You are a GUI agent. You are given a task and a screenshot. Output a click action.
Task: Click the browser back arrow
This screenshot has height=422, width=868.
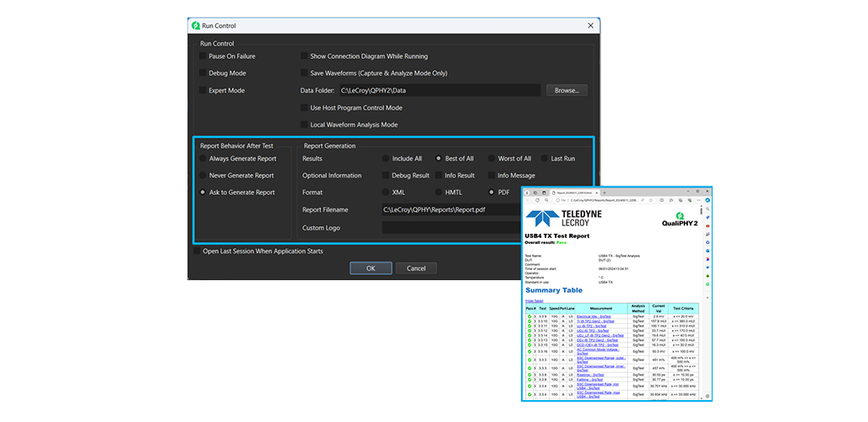(x=527, y=200)
